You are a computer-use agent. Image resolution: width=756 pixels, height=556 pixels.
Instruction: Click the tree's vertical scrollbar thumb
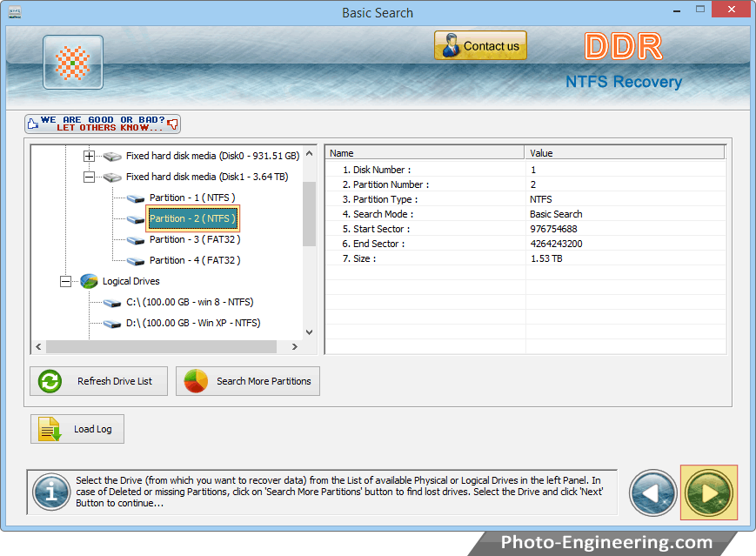pyautogui.click(x=310, y=214)
